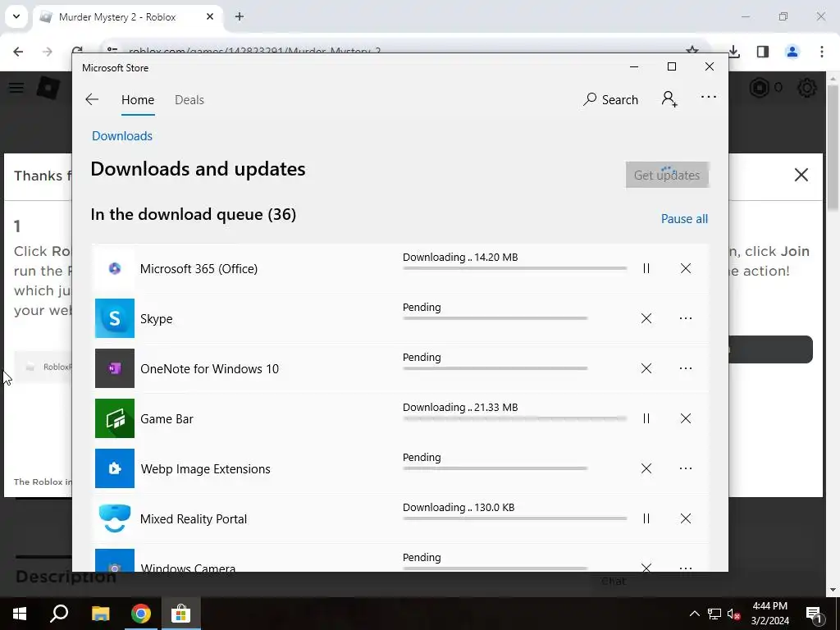Open more options for Skype
Viewport: 840px width, 630px height.
(686, 318)
